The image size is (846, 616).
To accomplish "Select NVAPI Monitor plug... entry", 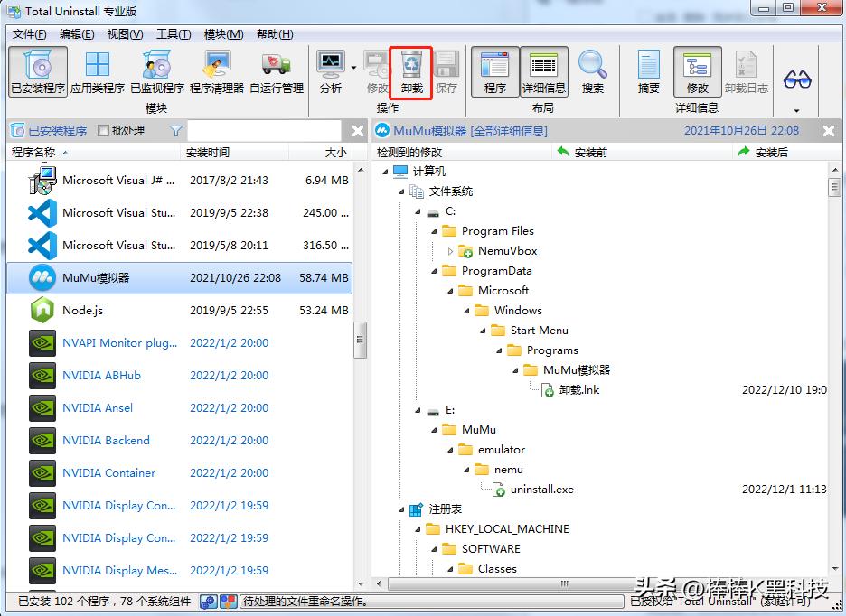I will (x=179, y=343).
